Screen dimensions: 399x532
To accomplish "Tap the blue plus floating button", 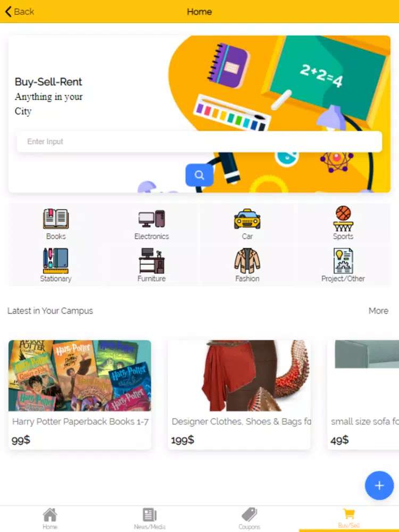I will [379, 486].
